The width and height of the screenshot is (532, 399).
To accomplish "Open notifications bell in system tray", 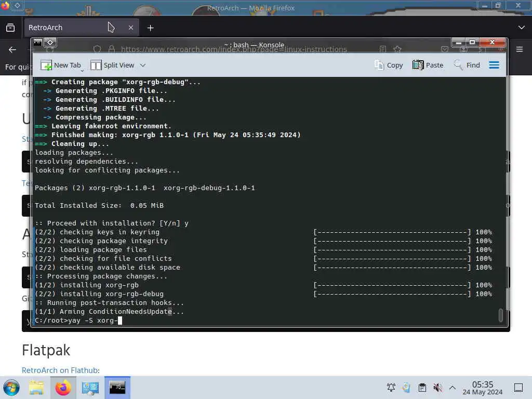I will 391,387.
